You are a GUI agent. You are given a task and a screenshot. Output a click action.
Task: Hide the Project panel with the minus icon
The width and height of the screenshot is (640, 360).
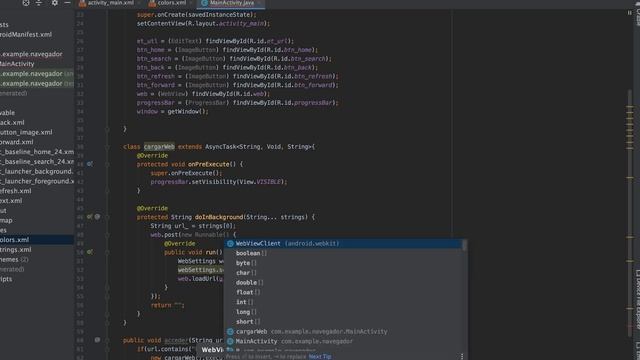[67, 3]
